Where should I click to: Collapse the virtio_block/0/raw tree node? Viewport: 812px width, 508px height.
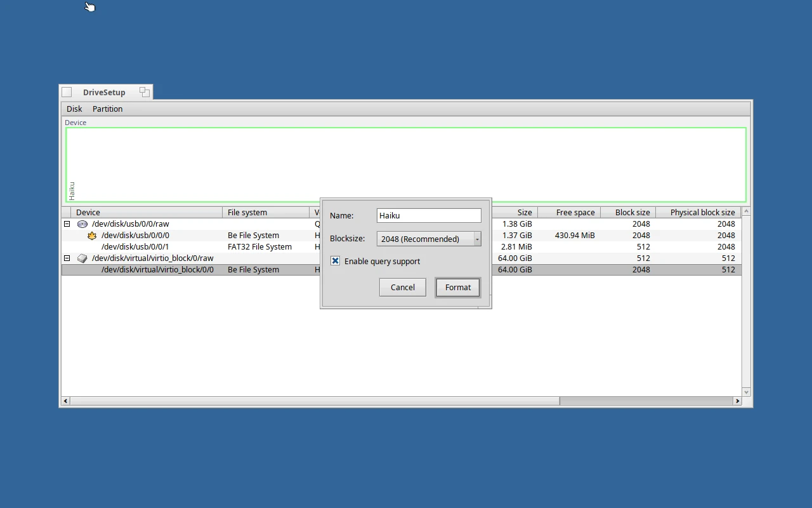click(x=67, y=258)
